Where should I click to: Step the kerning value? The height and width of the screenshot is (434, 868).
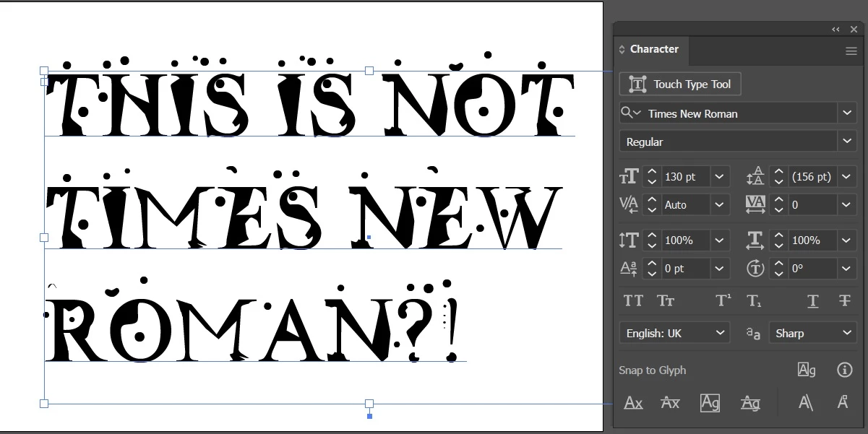click(651, 204)
